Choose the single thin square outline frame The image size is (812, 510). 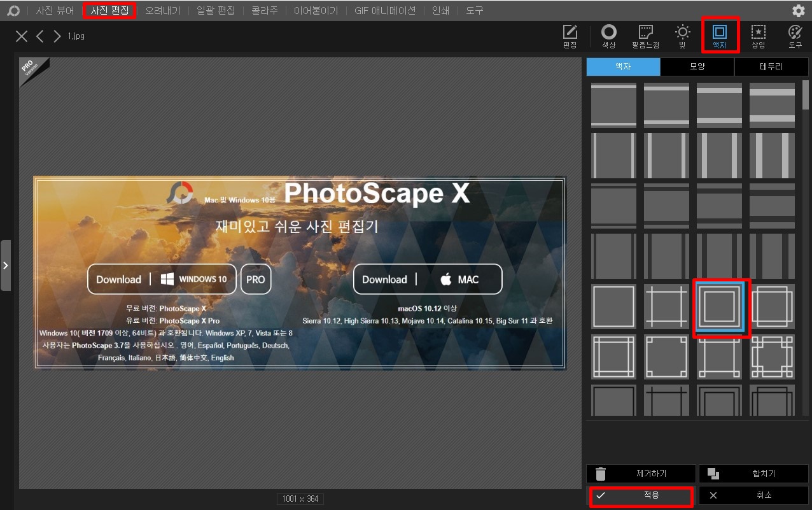point(613,306)
